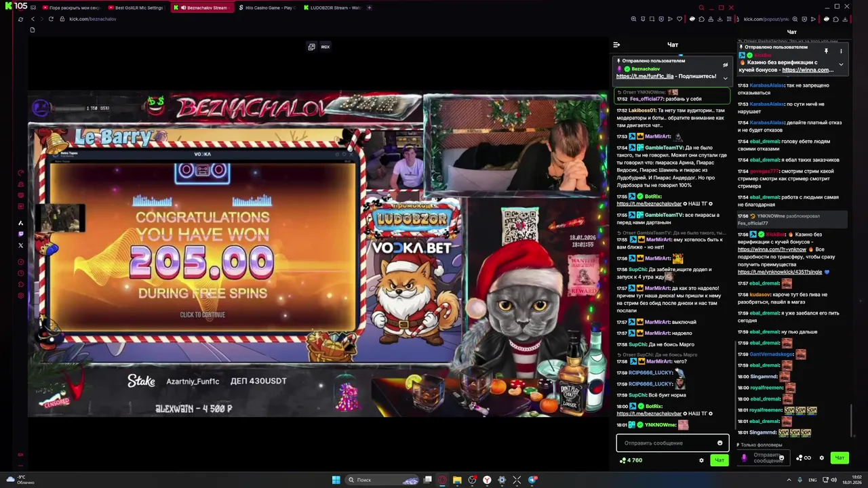Open the Best GoXLR Mic Settings tab
Screen dimensions: 868x488
pyautogui.click(x=136, y=7)
